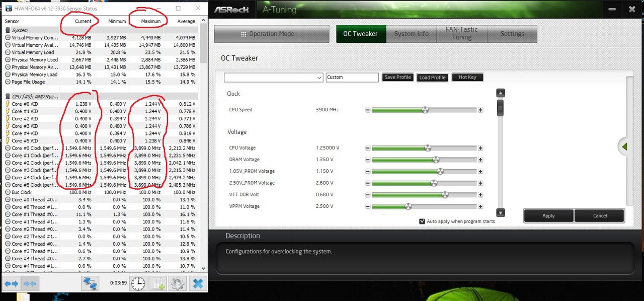Select the Core #5 VID sensor row
This screenshot has height=301, width=644.
point(101,140)
